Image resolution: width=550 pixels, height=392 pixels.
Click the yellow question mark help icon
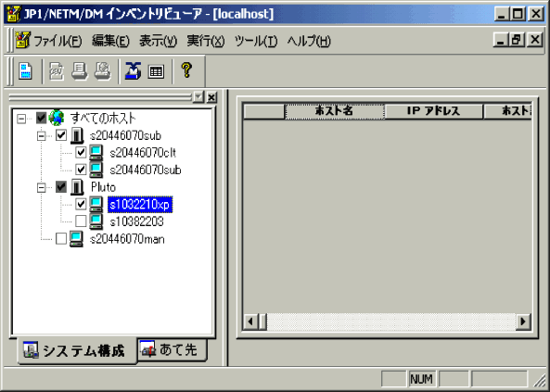click(186, 70)
